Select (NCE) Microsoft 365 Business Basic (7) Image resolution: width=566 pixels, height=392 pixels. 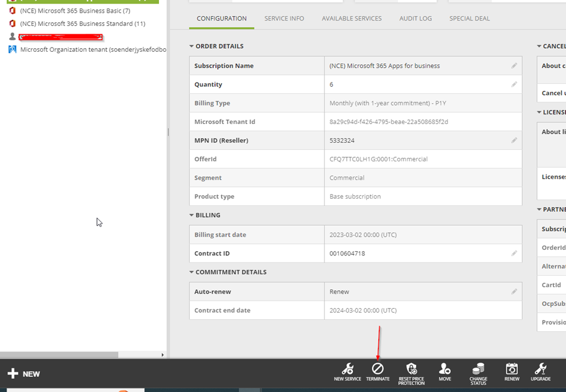[75, 11]
